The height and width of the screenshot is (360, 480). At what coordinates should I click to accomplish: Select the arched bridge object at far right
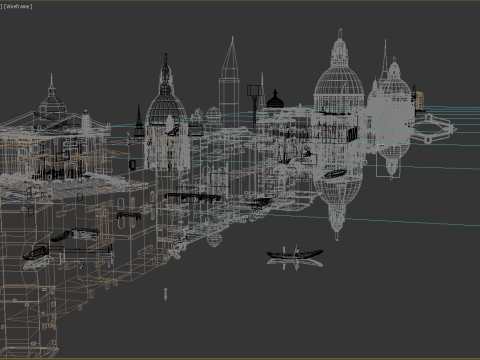point(432,129)
